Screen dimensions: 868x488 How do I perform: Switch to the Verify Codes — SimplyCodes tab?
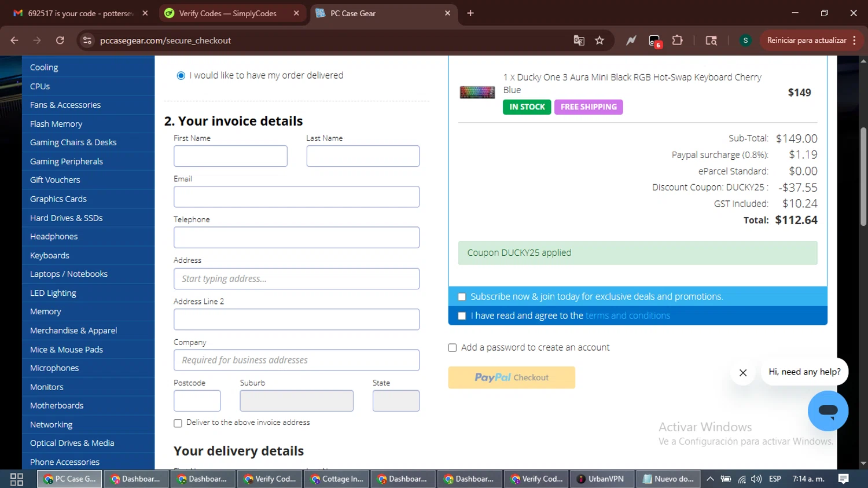pos(233,13)
